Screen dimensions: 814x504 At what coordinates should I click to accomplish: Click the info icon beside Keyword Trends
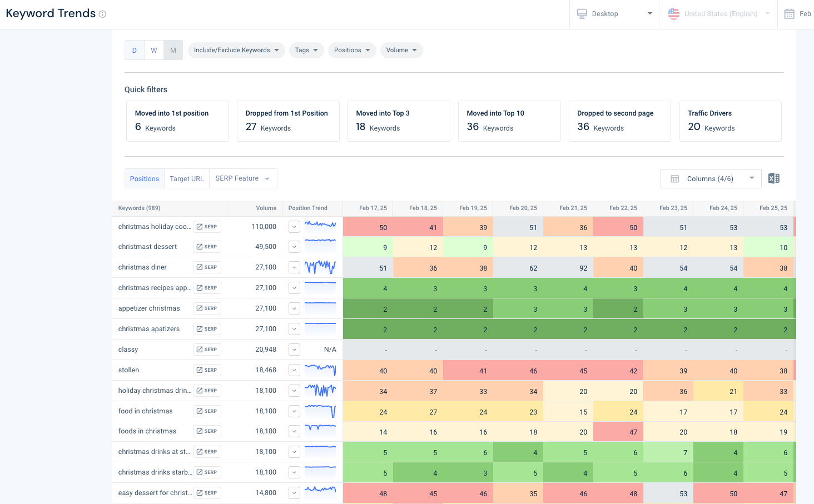click(x=101, y=13)
